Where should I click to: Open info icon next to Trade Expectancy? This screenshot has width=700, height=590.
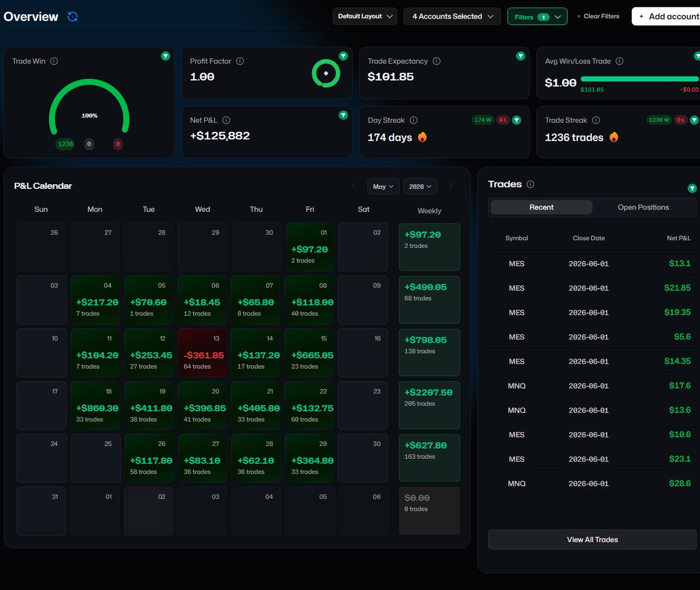point(436,61)
